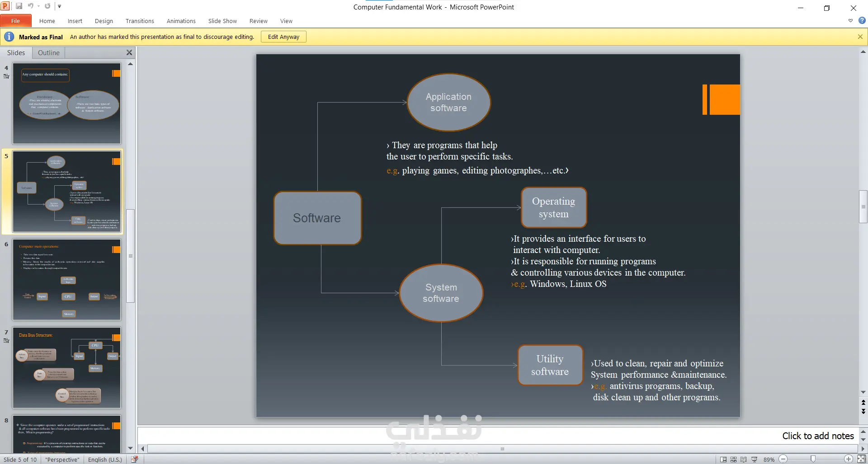The width and height of the screenshot is (868, 464).
Task: Open the Transitions ribbon tab
Action: click(140, 21)
